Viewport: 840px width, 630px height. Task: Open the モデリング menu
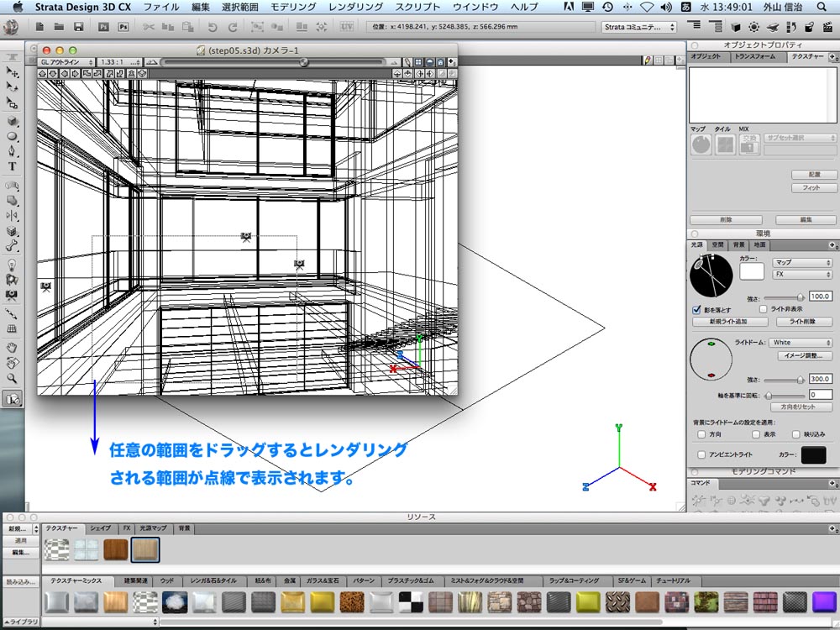tap(293, 7)
